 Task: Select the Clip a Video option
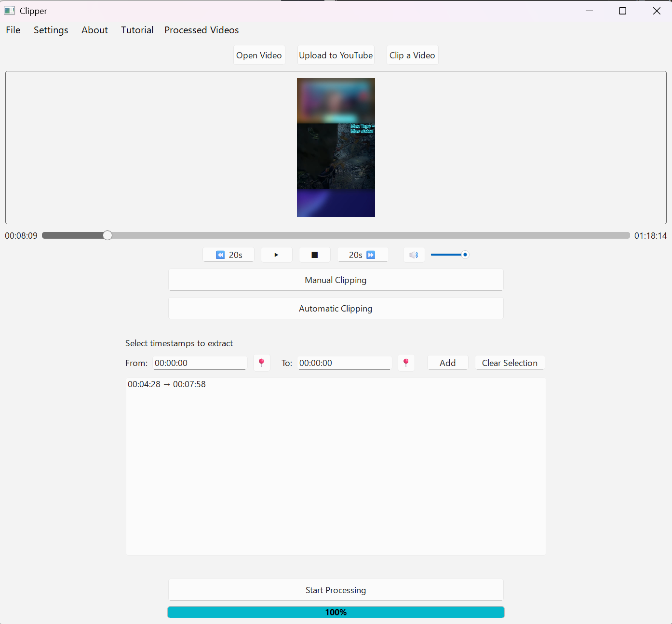pyautogui.click(x=412, y=55)
